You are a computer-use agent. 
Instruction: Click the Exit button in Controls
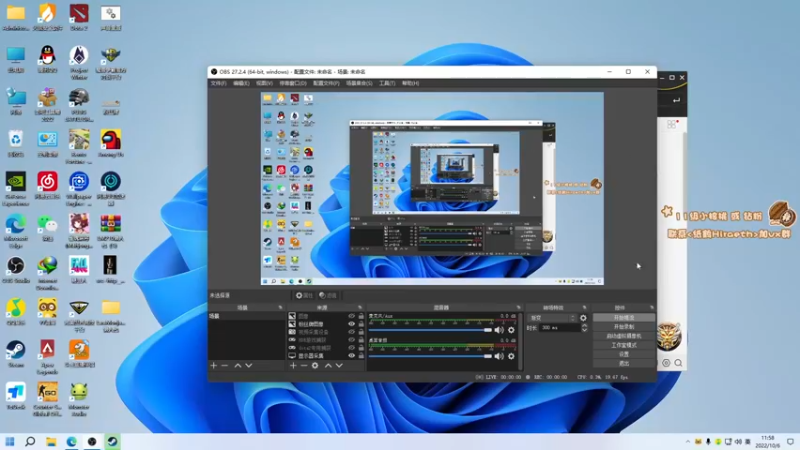[x=624, y=363]
